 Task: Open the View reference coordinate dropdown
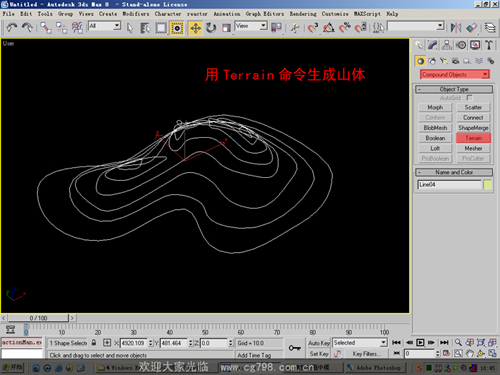251,26
